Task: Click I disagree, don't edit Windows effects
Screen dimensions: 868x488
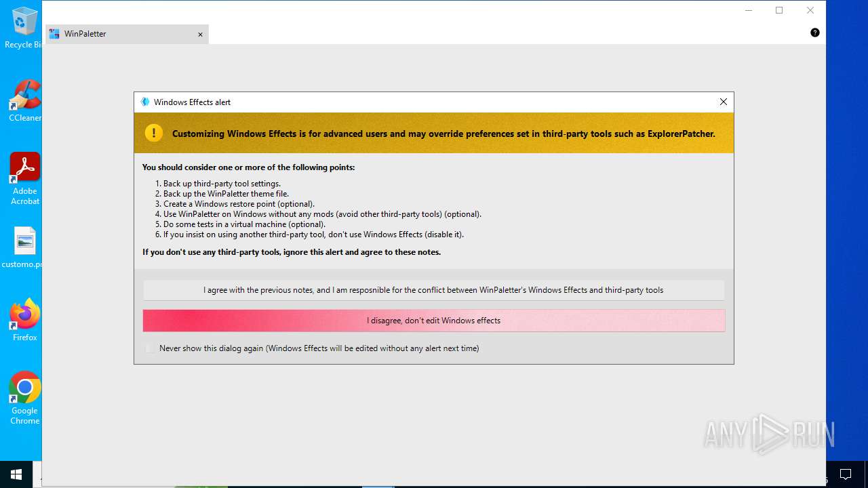Action: 433,321
